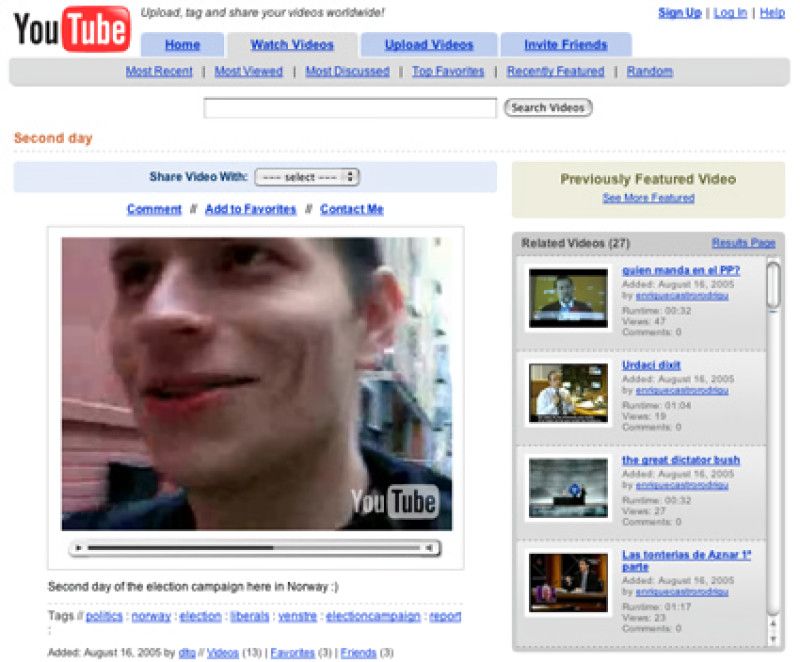The width and height of the screenshot is (800, 662).
Task: Open the Most Viewed link
Action: point(248,71)
